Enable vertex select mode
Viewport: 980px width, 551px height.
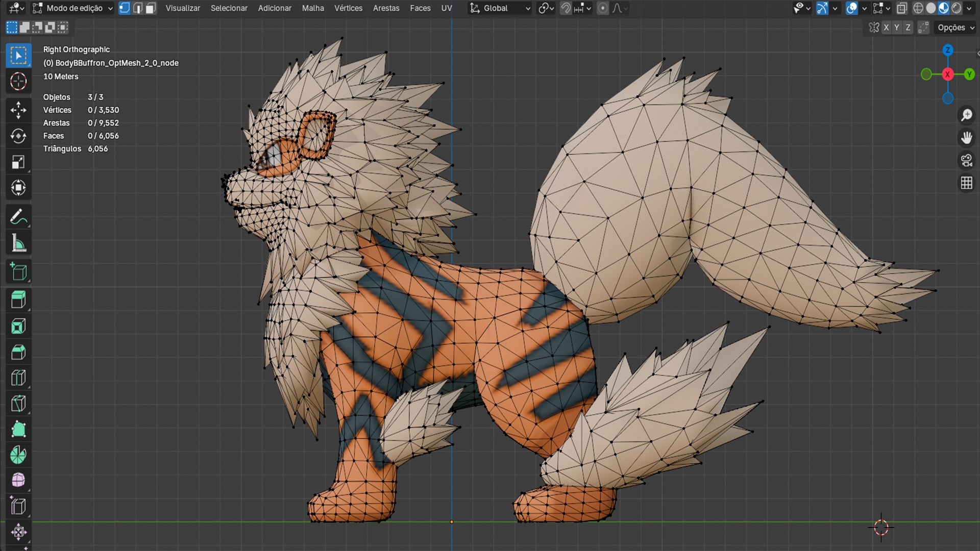[125, 8]
